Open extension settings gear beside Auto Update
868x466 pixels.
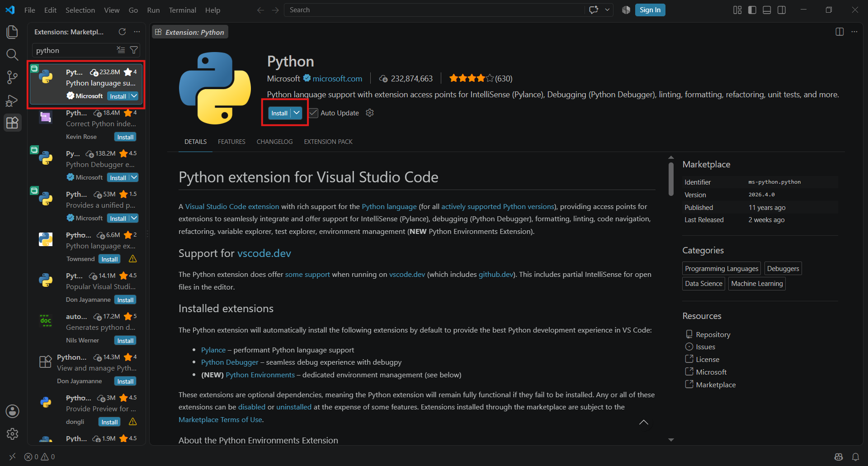[370, 113]
